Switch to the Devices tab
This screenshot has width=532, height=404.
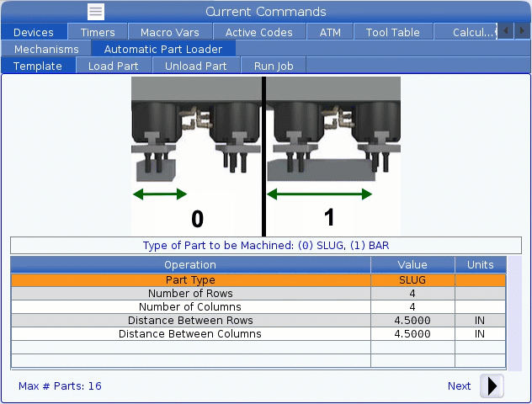coord(34,32)
